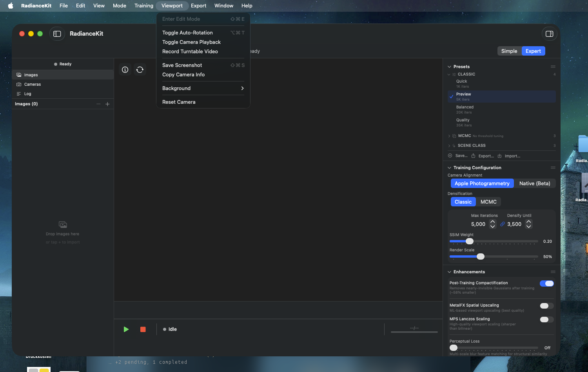The image size is (588, 372).
Task: Select Apple Photogrammetry camera alignment
Action: (x=482, y=183)
